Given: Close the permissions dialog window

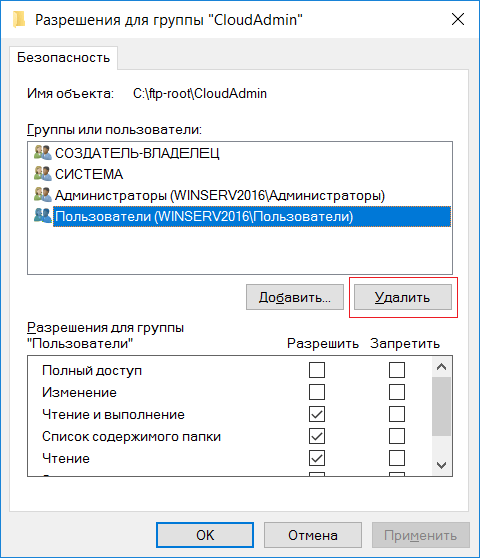Looking at the screenshot, I should [x=458, y=19].
